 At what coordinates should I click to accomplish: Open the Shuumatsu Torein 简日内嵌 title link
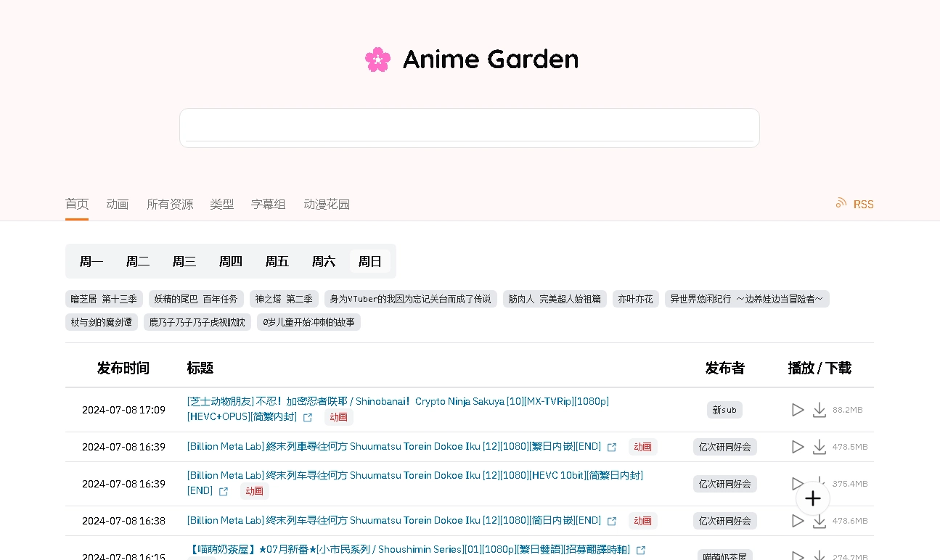(x=394, y=520)
